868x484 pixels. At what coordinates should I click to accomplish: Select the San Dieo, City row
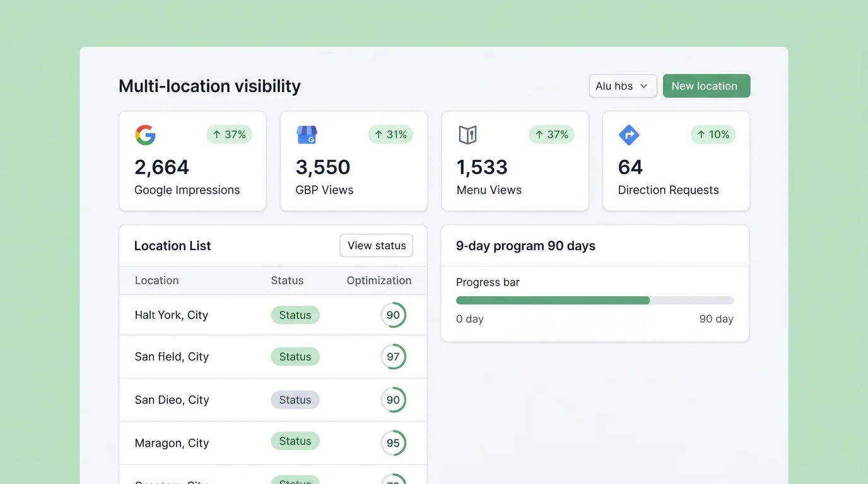click(x=273, y=400)
